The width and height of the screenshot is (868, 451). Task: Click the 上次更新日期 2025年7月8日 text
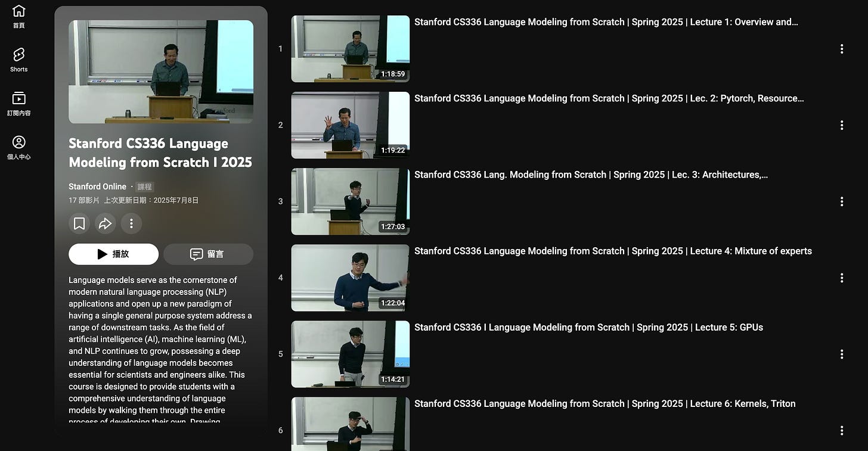(151, 200)
